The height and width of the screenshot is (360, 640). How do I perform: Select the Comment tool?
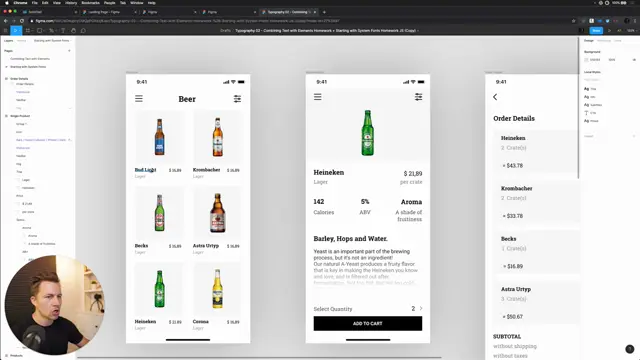[x=83, y=31]
